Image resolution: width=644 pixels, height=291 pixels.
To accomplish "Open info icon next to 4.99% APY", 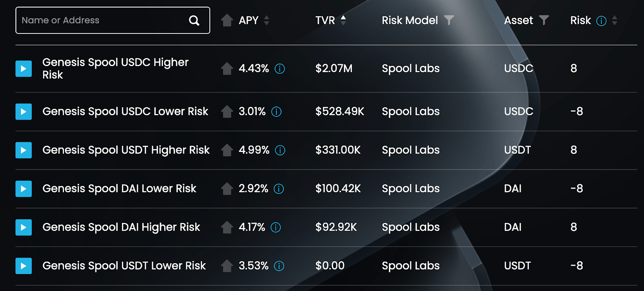I will 280,150.
